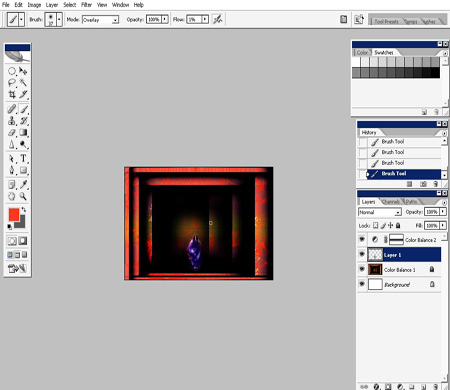The image size is (450, 390).
Task: Switch to Standard editing mode
Action: click(x=12, y=241)
